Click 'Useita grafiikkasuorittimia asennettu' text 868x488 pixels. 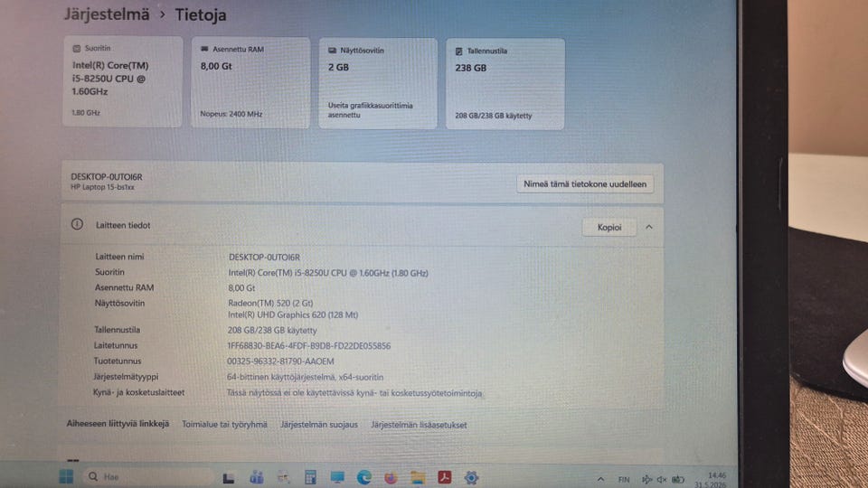click(371, 110)
